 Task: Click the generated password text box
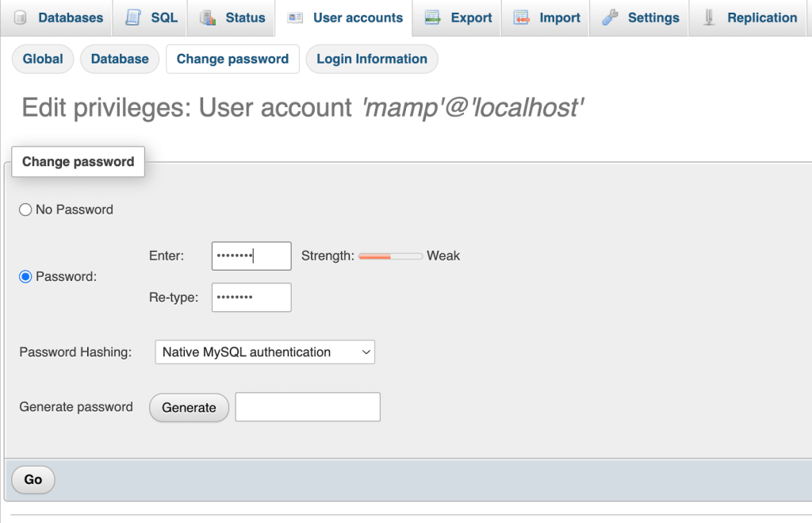pyautogui.click(x=308, y=407)
